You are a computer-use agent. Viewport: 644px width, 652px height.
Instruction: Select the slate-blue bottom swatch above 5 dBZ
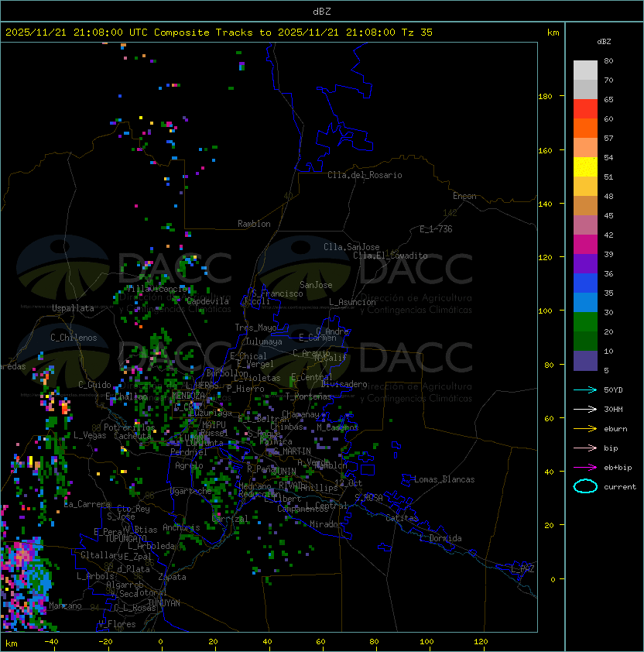point(585,361)
